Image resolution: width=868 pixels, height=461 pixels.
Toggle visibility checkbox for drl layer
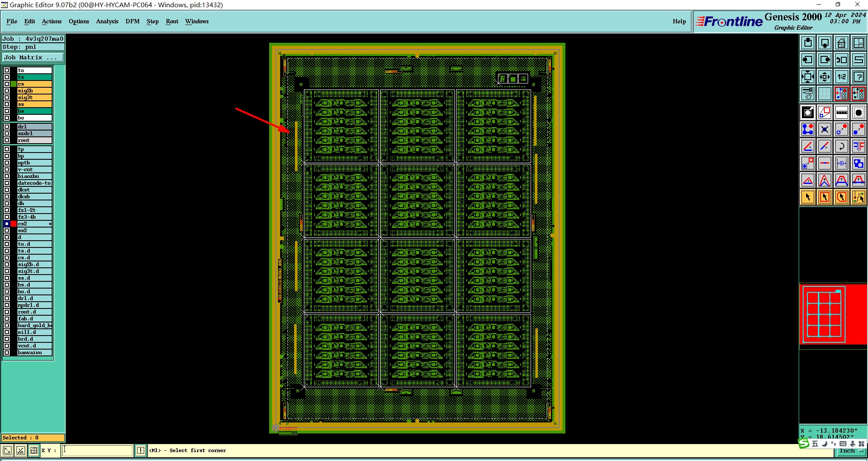point(7,127)
